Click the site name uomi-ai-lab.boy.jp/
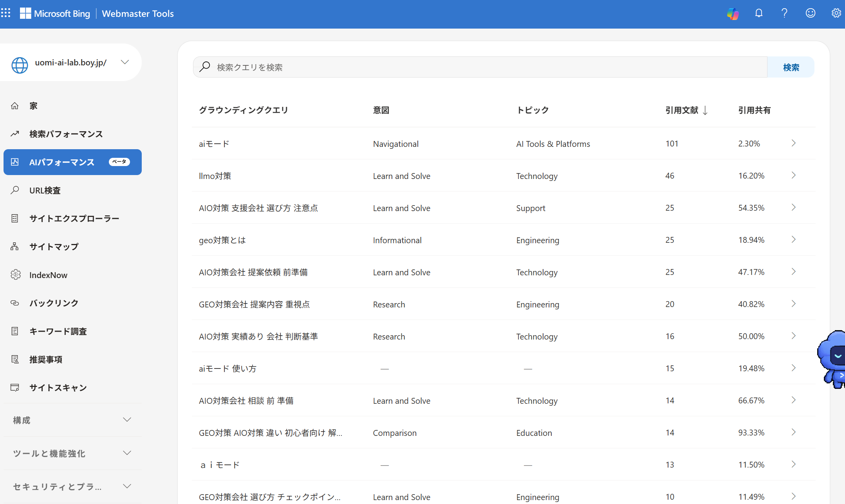Viewport: 845px width, 504px height. pos(71,63)
